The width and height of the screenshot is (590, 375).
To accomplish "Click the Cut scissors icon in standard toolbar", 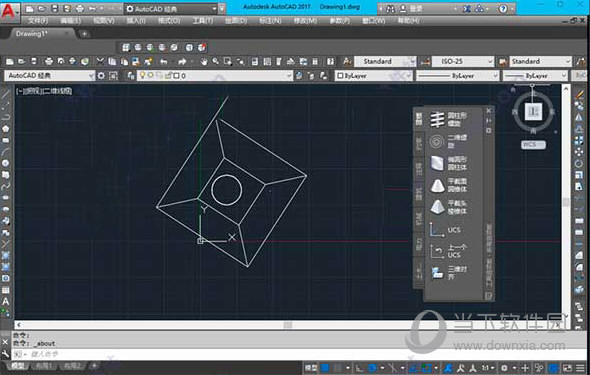I will pos(100,61).
